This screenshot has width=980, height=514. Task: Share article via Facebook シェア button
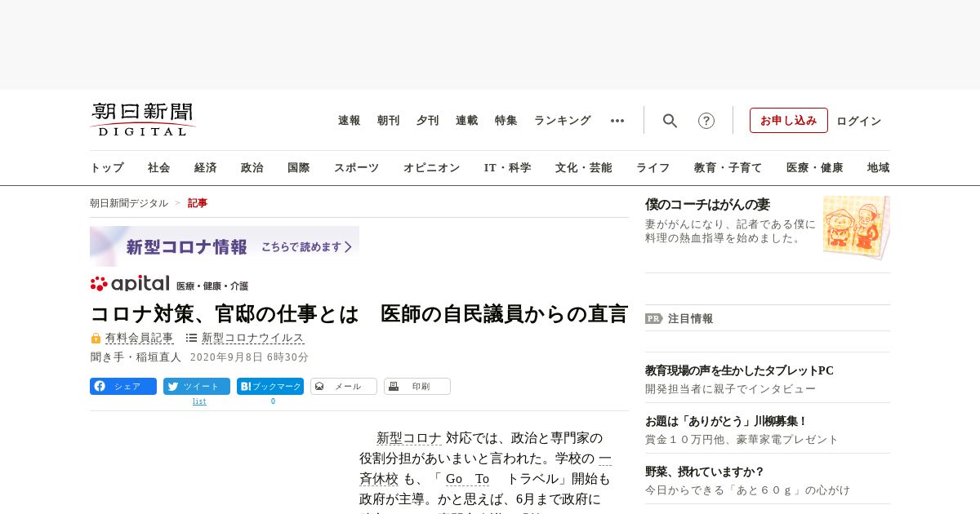pos(123,387)
